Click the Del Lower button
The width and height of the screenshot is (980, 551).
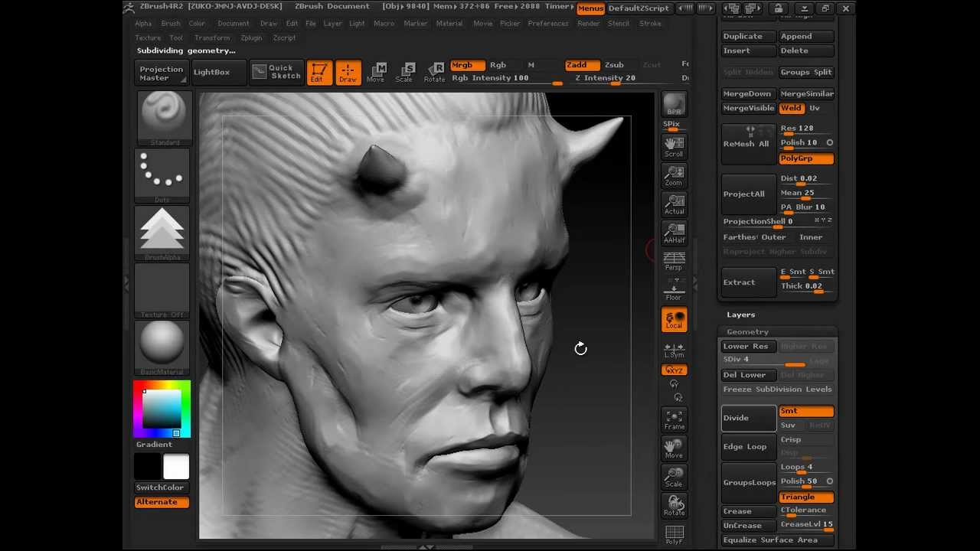[x=749, y=375]
